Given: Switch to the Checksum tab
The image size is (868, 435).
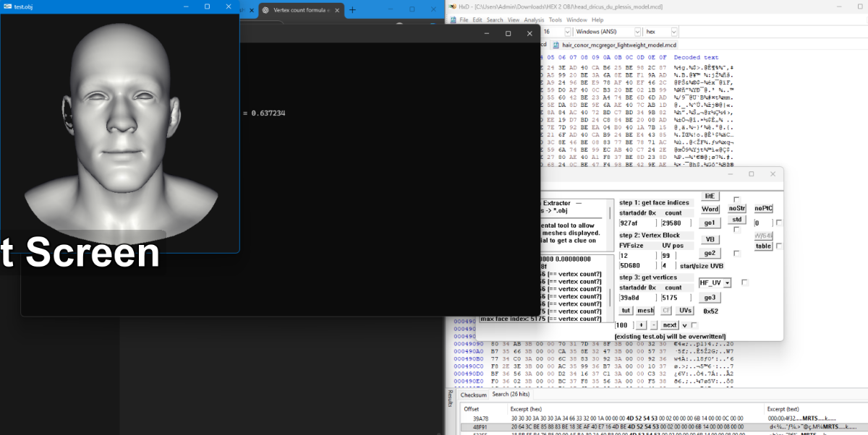Looking at the screenshot, I should pos(474,395).
